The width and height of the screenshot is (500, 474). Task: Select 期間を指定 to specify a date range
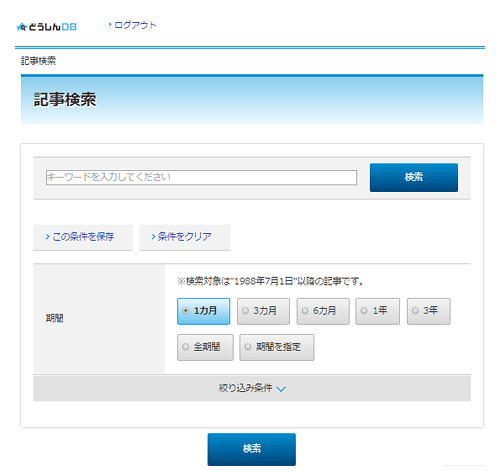point(277,347)
